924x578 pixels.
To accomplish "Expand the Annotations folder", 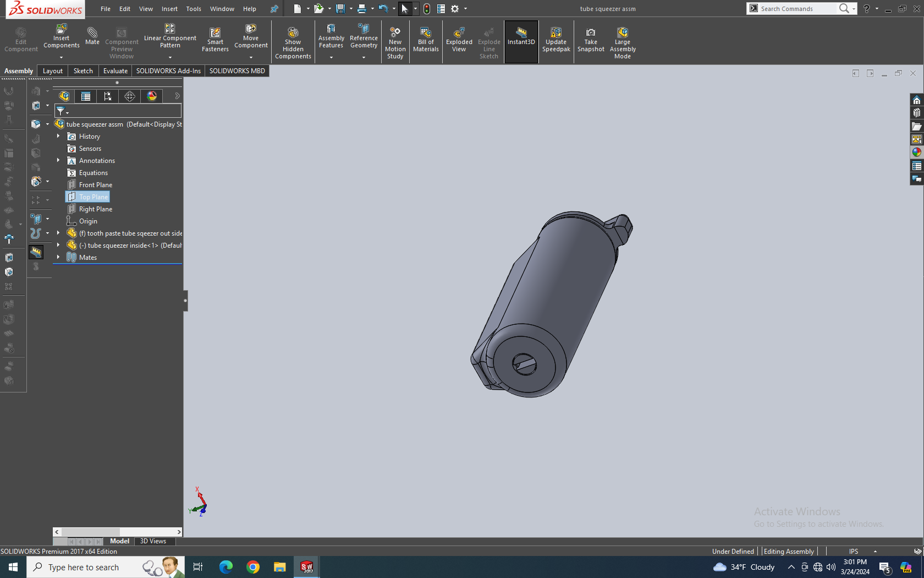I will point(58,160).
